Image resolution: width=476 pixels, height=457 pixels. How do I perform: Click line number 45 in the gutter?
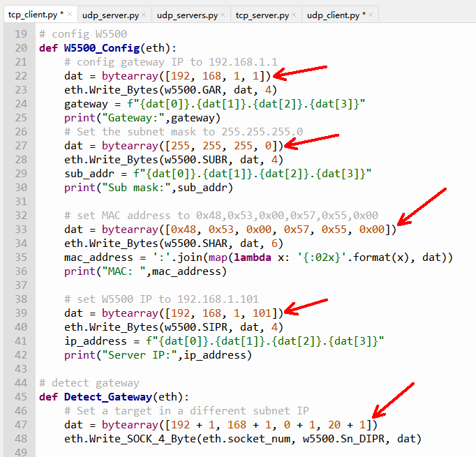[21, 397]
